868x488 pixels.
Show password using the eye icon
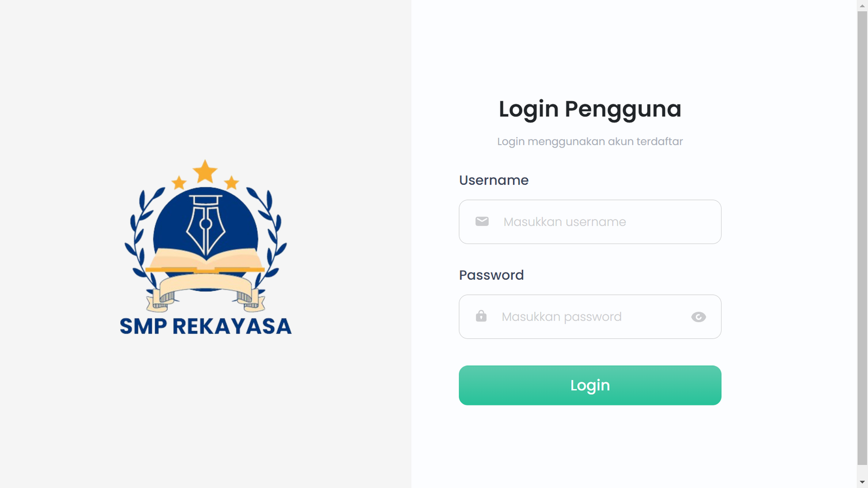coord(698,317)
